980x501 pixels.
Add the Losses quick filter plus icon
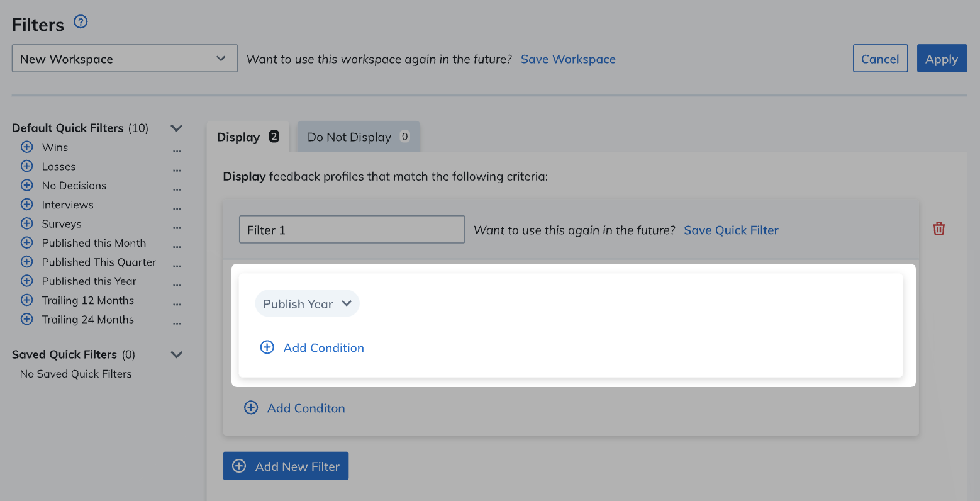coord(26,166)
